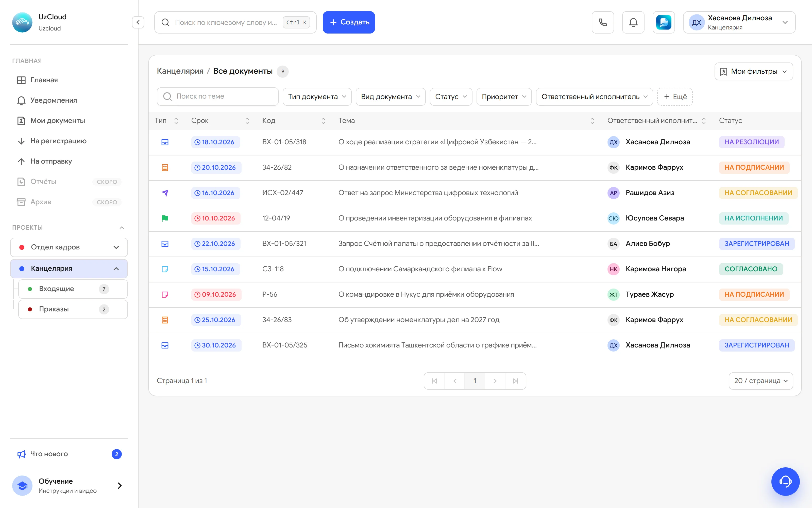The width and height of the screenshot is (812, 508).
Task: Open the Приоритет filter dropdown
Action: (504, 97)
